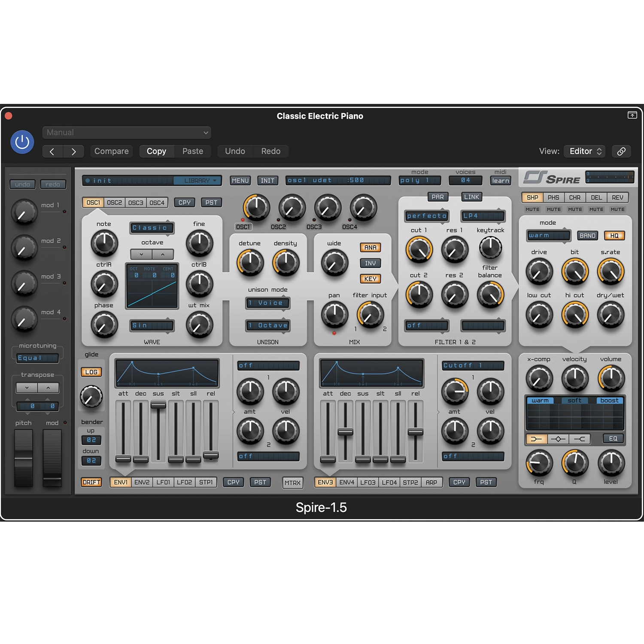
Task: Click the plugin power bypass button
Action: pyautogui.click(x=22, y=141)
